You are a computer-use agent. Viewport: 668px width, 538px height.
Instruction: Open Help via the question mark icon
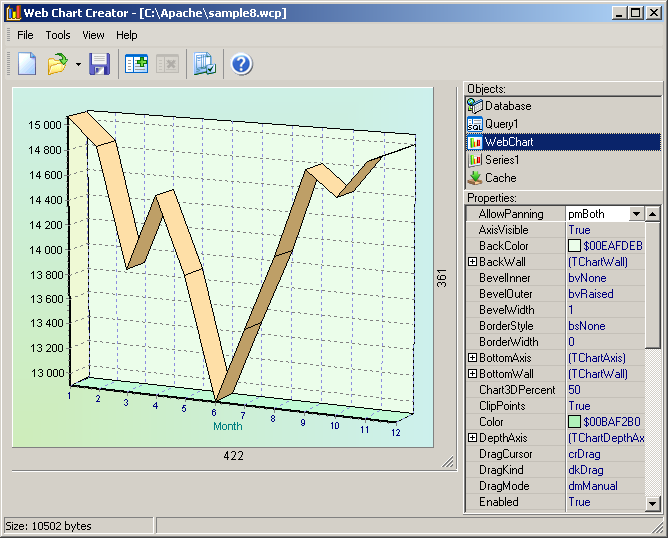pyautogui.click(x=241, y=64)
